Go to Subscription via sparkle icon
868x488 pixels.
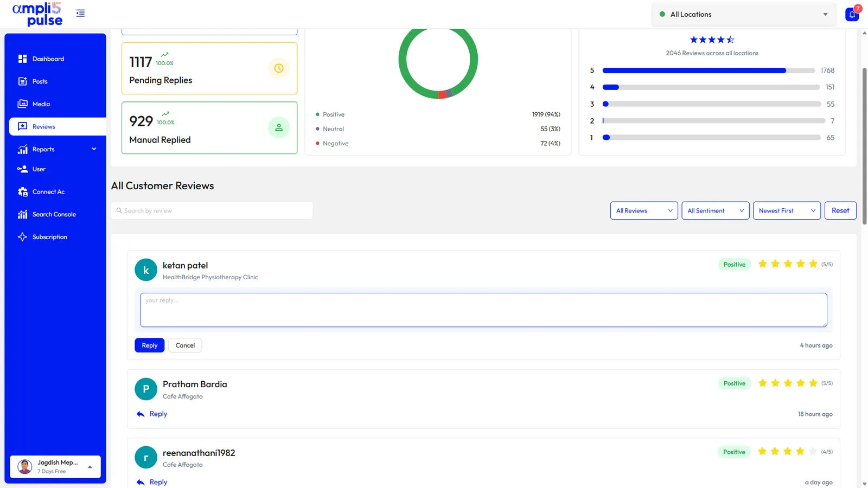pos(22,237)
